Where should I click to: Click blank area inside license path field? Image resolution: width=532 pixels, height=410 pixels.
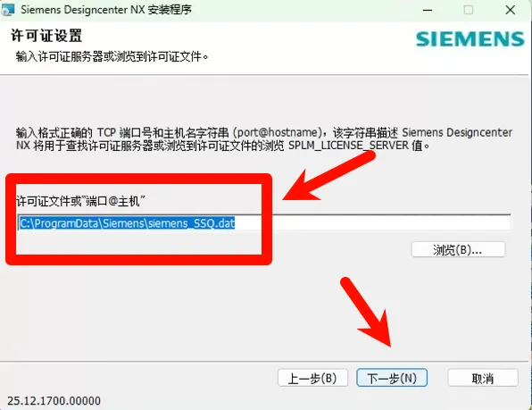coord(373,223)
